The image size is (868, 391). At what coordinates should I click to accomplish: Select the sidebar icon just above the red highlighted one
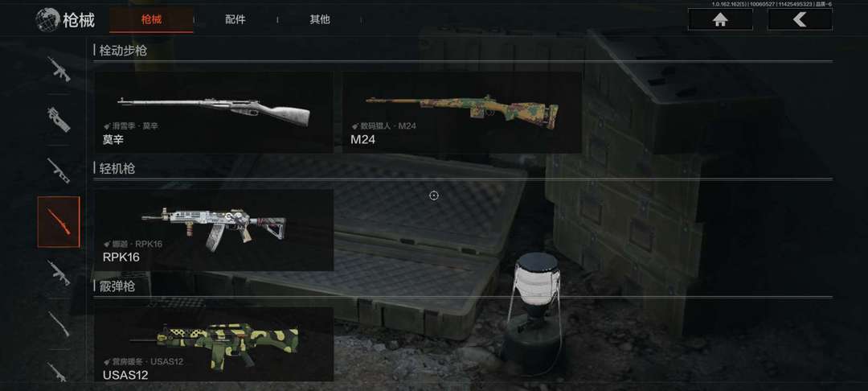[x=59, y=171]
